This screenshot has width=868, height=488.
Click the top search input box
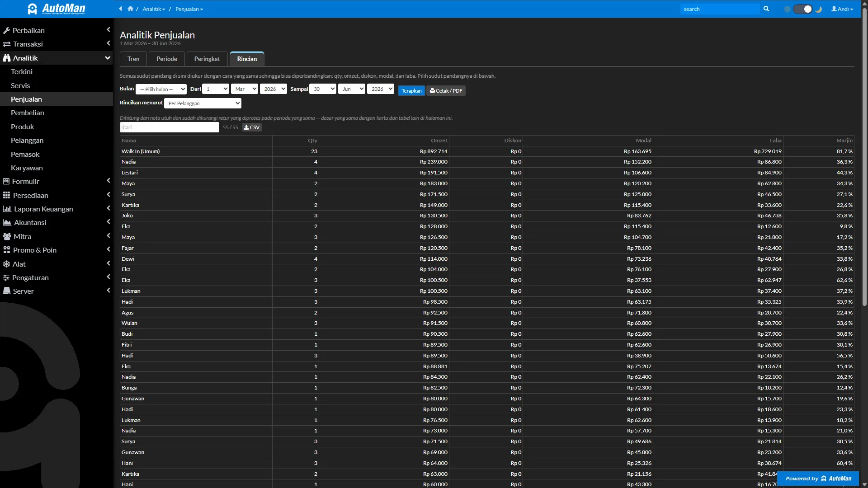click(x=720, y=9)
